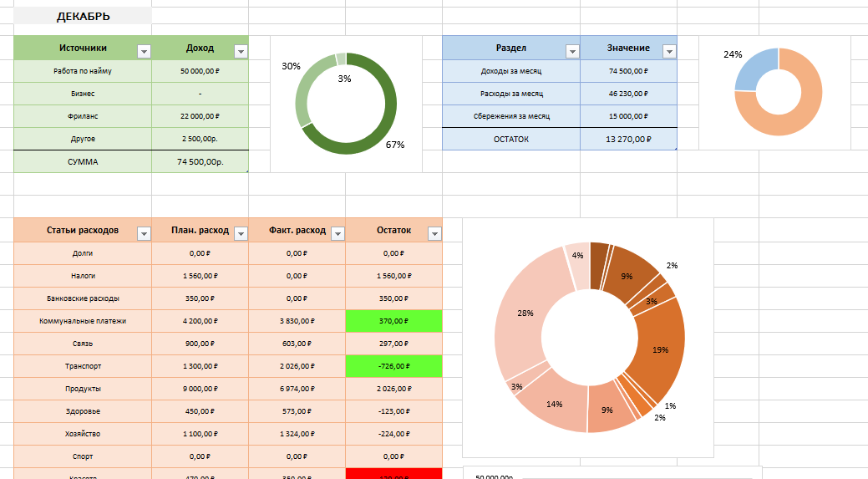The height and width of the screenshot is (479, 868).
Task: Select the Транспорт expense row label
Action: [83, 367]
